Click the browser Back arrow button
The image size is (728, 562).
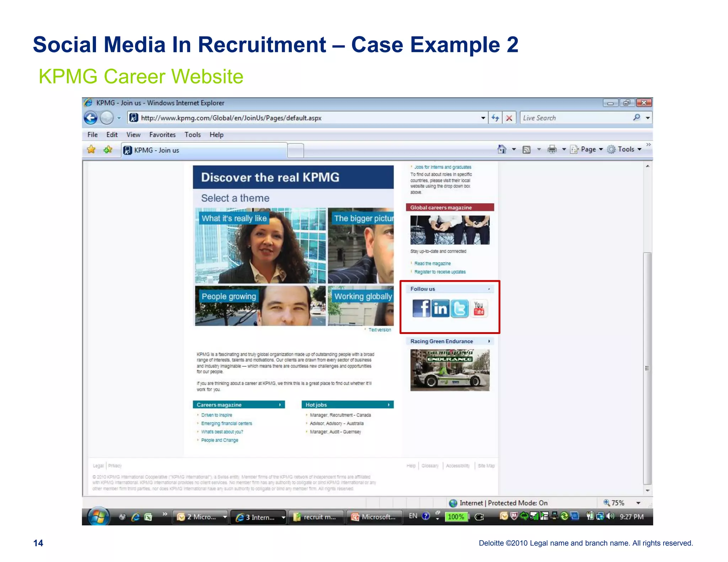coord(91,118)
